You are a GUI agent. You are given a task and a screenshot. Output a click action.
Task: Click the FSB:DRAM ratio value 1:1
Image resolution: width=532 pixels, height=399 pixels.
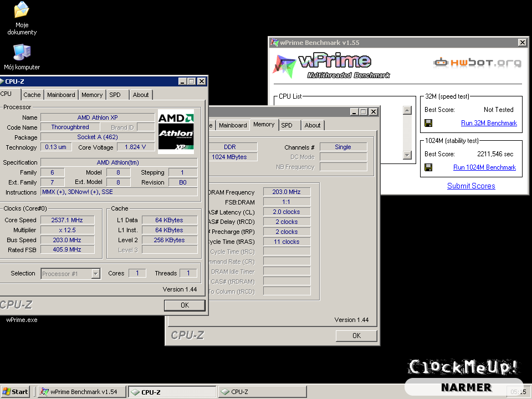(287, 202)
